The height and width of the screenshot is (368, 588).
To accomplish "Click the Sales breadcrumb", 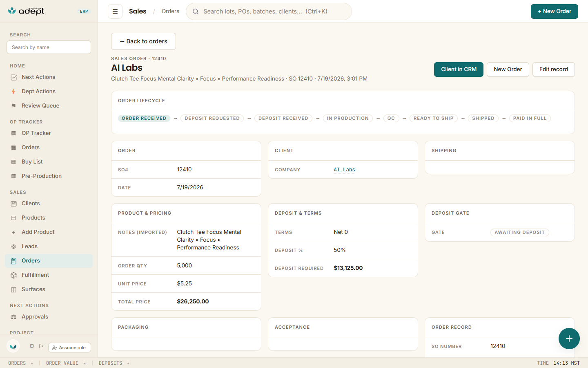I will 138,11.
